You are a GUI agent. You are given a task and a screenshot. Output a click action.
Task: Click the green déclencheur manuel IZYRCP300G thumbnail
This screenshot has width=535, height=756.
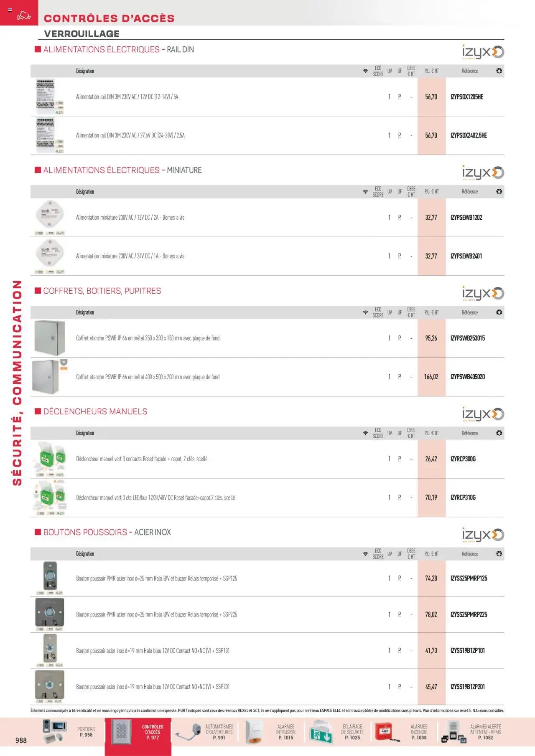pos(50,459)
